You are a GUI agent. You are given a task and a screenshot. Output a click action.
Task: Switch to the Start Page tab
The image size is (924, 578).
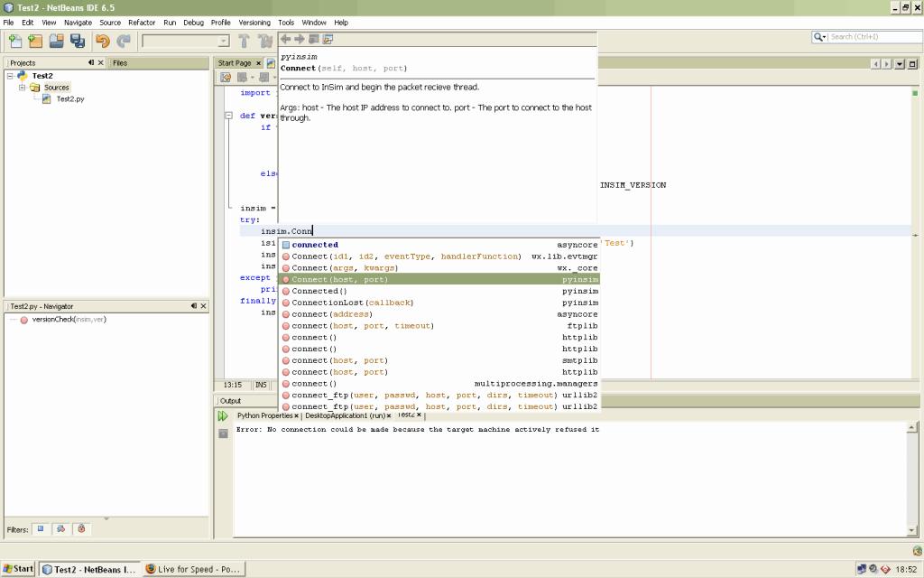point(234,63)
